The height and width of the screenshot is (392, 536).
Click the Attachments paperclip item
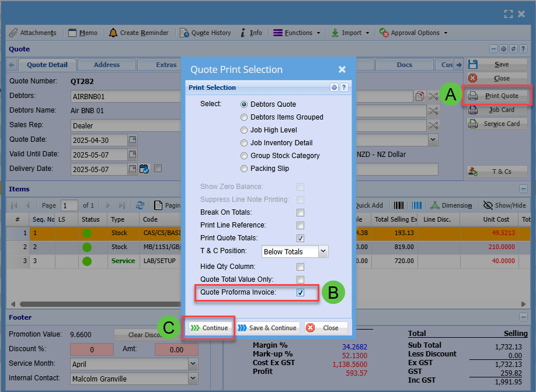pos(33,33)
